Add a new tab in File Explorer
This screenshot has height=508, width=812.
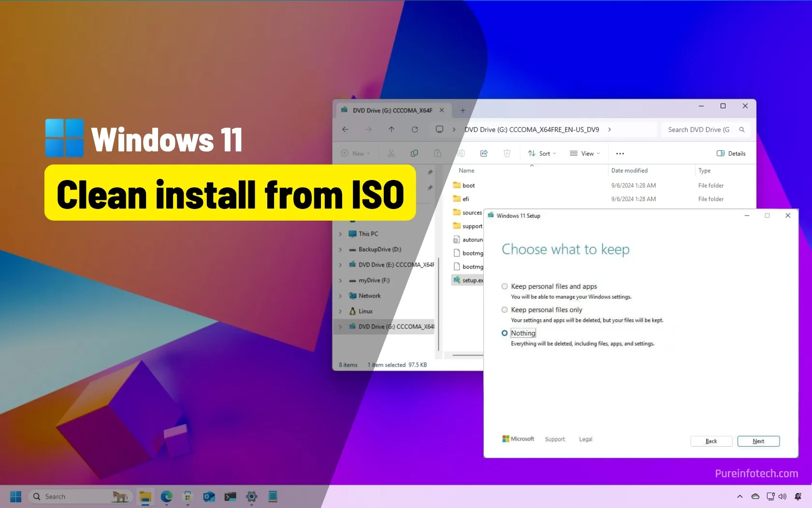[463, 110]
